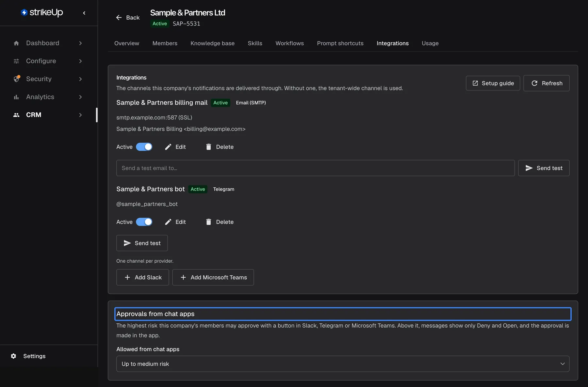Click the test email address field
Image resolution: width=588 pixels, height=387 pixels.
point(316,168)
